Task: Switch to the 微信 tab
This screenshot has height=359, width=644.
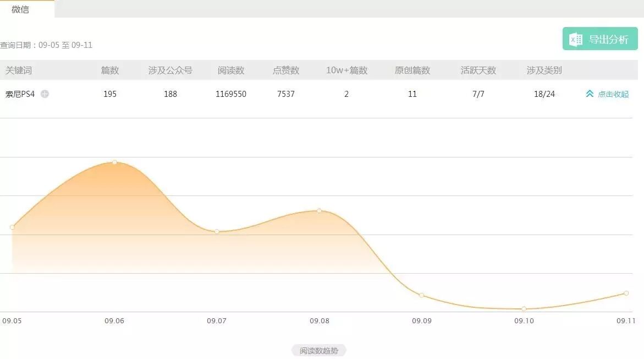Action: 21,9
